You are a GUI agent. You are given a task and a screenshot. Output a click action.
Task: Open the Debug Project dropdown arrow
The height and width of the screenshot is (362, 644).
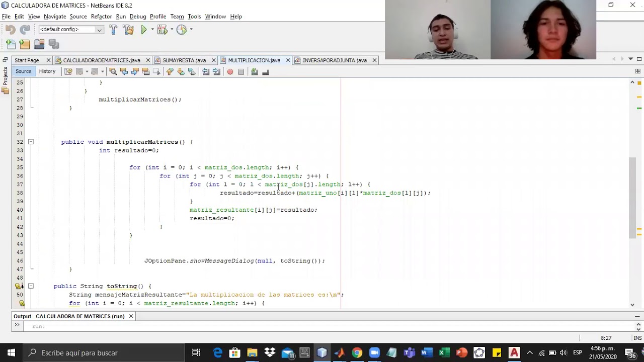pyautogui.click(x=172, y=30)
